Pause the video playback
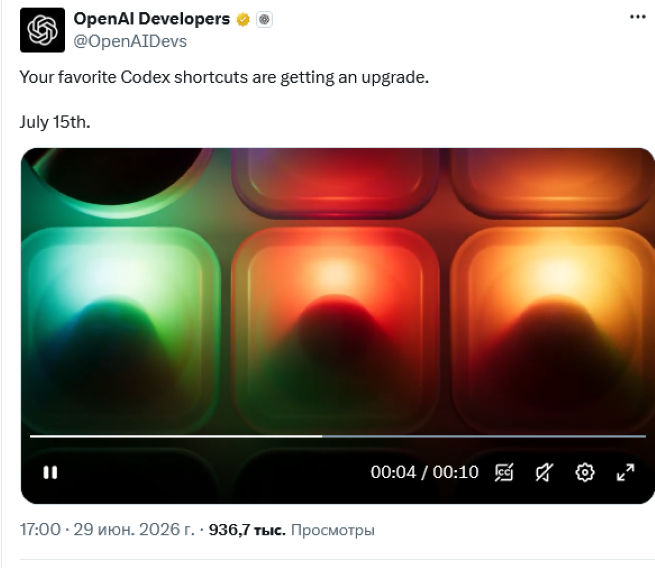This screenshot has height=568, width=655. (x=50, y=473)
